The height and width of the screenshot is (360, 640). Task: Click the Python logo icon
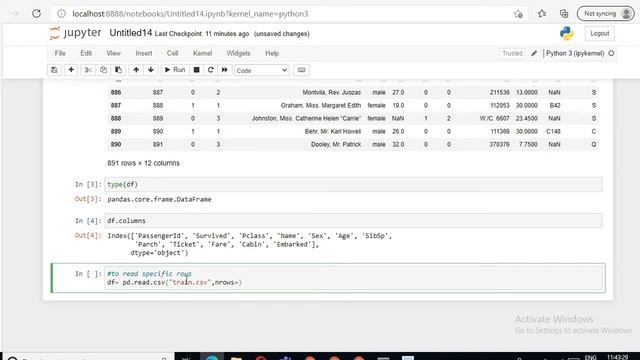tap(567, 33)
